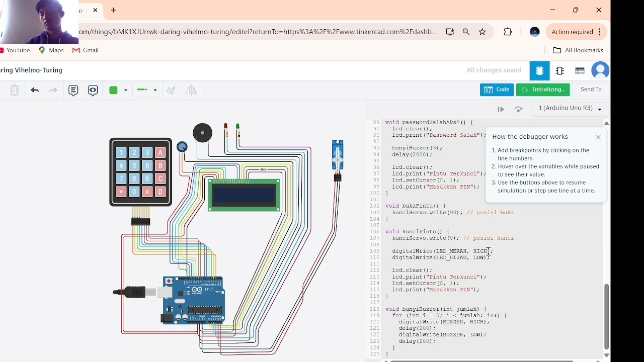The height and width of the screenshot is (362, 644).
Task: Open YouTube bookmark
Action: click(x=15, y=50)
